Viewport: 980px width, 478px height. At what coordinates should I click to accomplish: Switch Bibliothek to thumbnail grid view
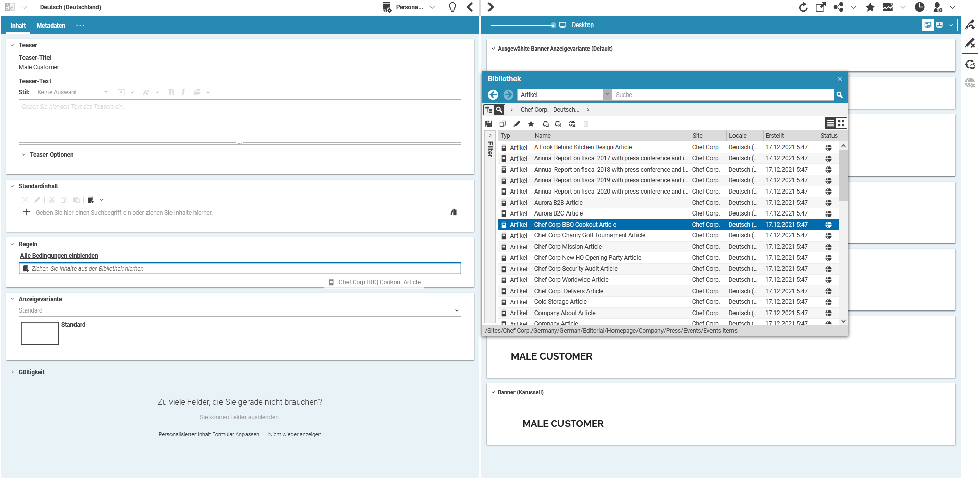pos(841,123)
